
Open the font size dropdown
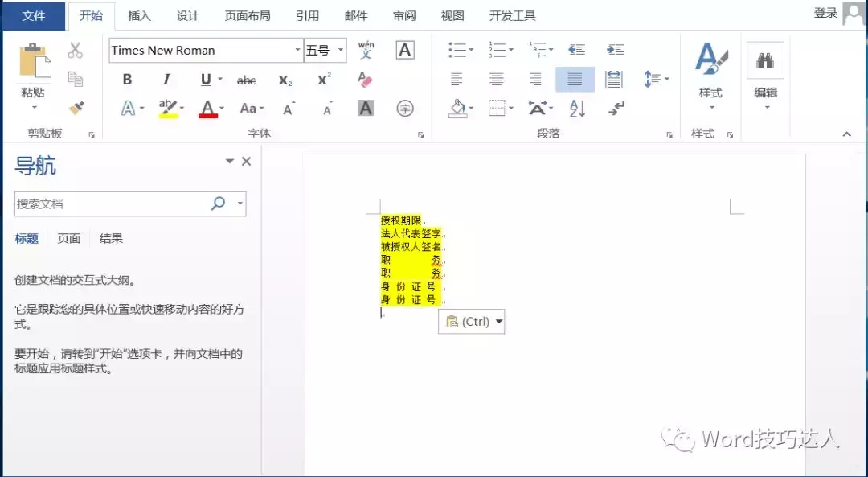[x=339, y=50]
